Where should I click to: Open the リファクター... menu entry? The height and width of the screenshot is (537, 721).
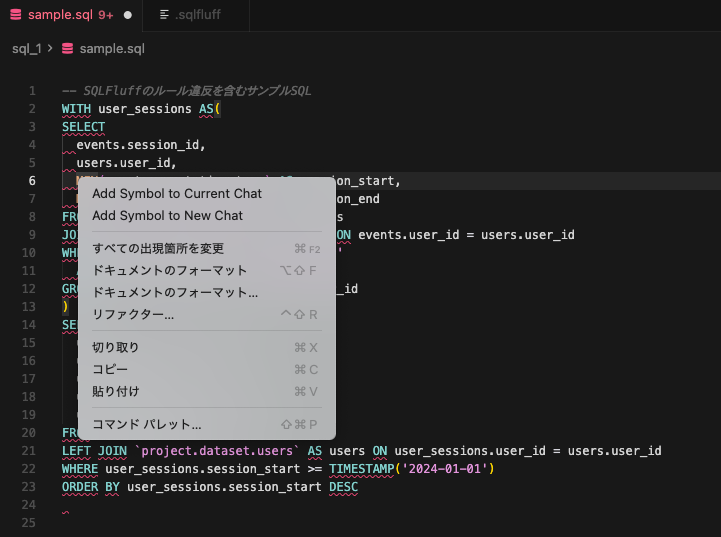133,314
